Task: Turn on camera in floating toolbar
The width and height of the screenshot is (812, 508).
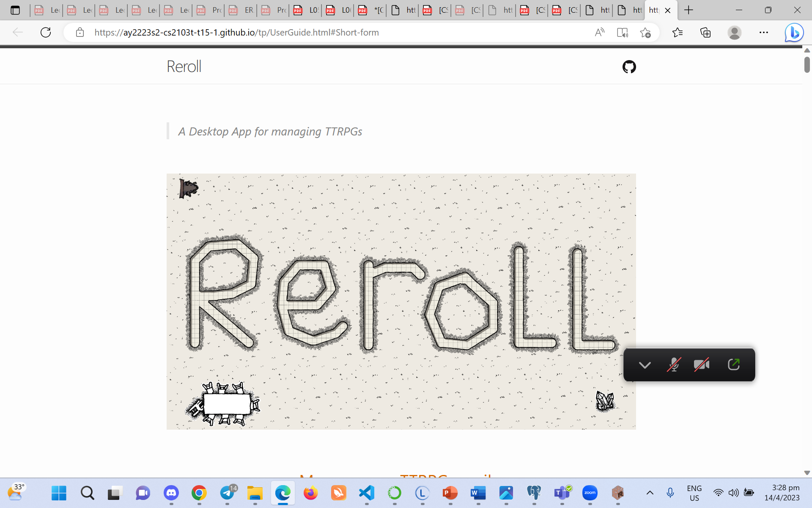Action: (x=702, y=365)
